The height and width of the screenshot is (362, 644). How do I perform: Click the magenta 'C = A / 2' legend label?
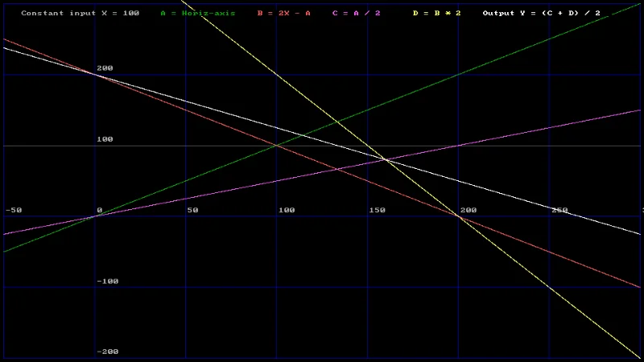(x=357, y=13)
